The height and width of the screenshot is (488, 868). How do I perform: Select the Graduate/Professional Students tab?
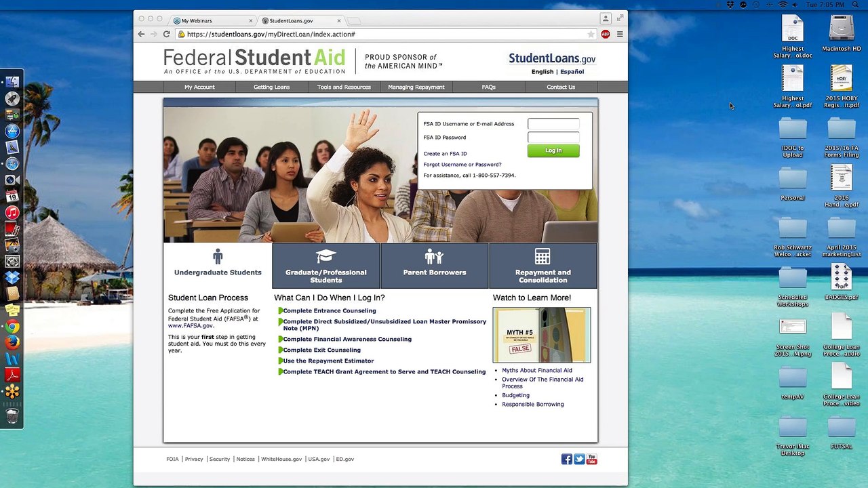(326, 266)
